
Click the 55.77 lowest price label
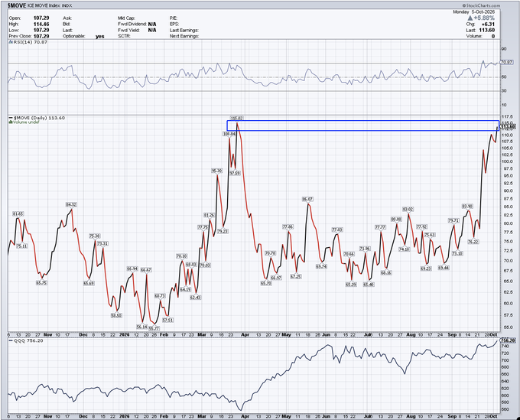pyautogui.click(x=154, y=328)
